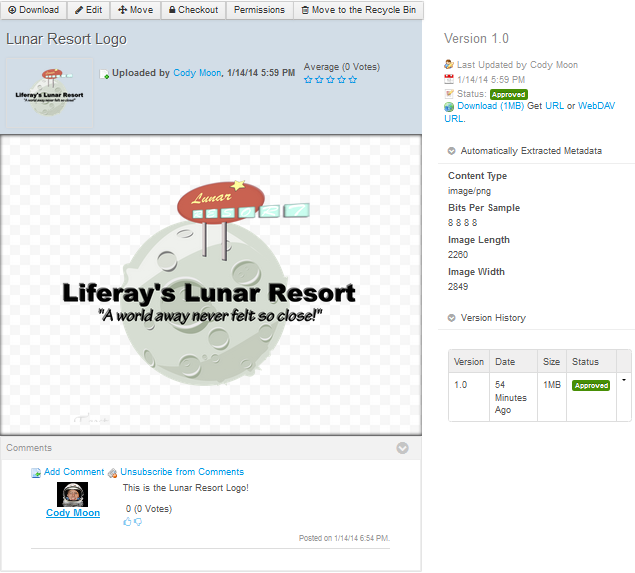Image resolution: width=635 pixels, height=573 pixels.
Task: Click the calendar icon beside the date
Action: 449,79
